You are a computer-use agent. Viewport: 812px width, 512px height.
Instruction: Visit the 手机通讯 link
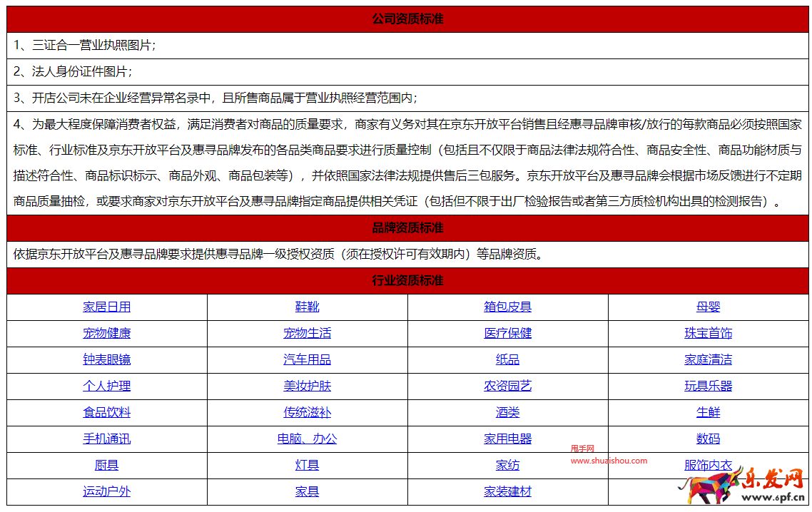(x=107, y=439)
